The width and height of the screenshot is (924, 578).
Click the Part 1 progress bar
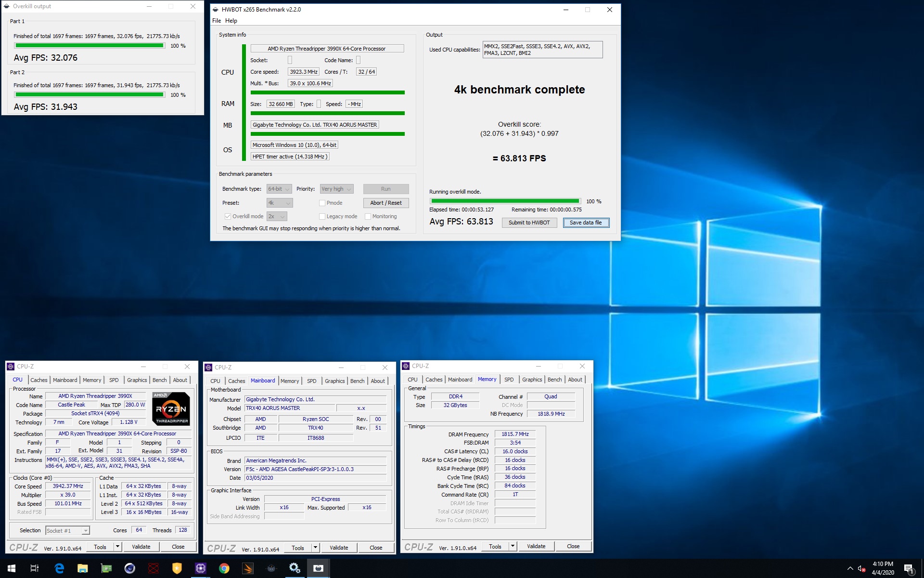90,46
